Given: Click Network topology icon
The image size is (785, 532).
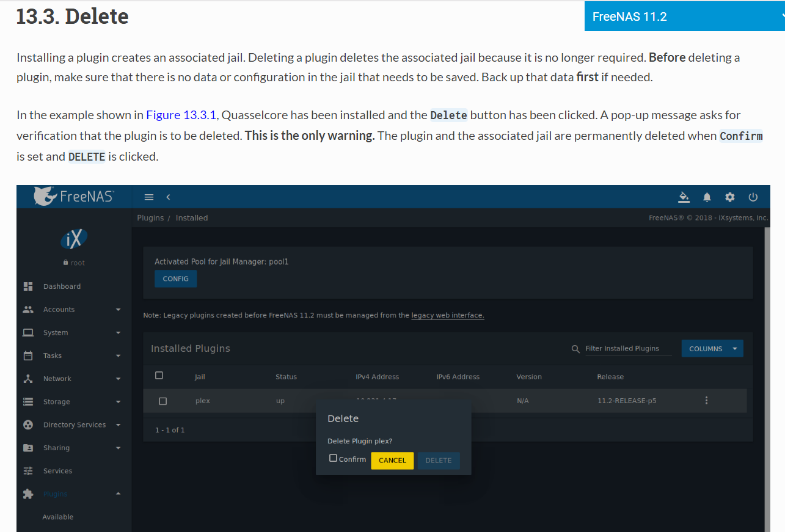Looking at the screenshot, I should coord(27,379).
